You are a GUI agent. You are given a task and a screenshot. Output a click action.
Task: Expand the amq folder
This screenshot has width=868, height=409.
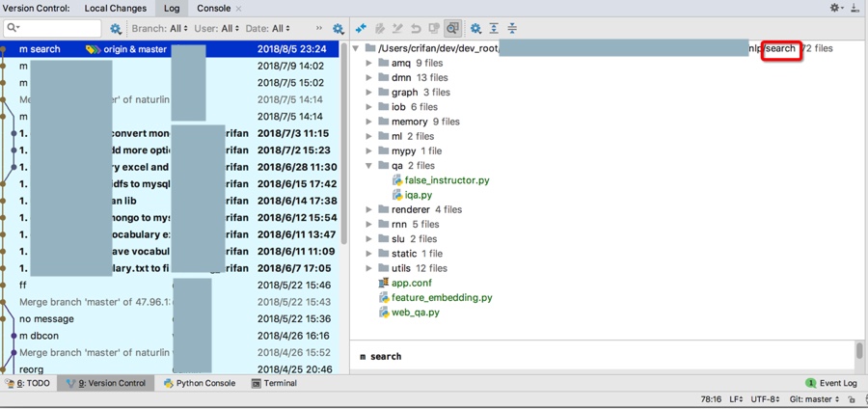point(369,63)
